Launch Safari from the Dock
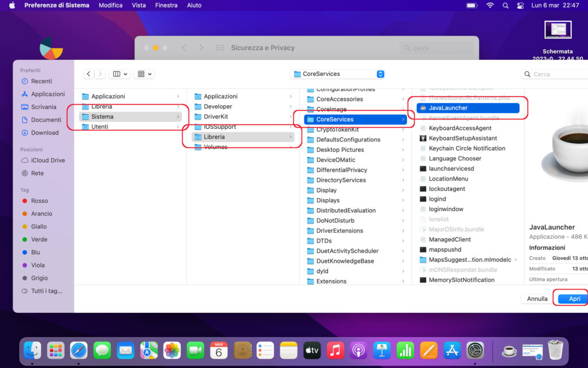 [79, 351]
